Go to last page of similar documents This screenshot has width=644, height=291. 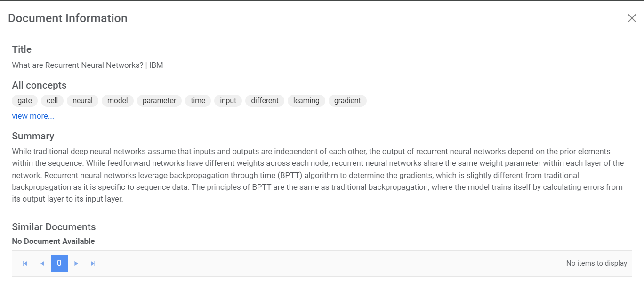click(93, 264)
